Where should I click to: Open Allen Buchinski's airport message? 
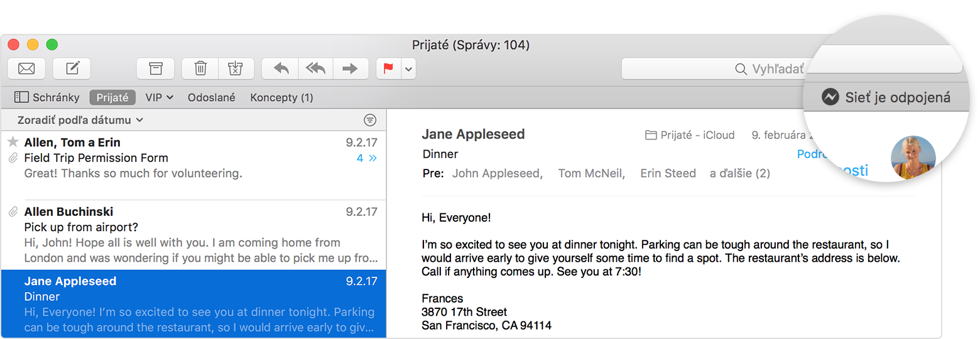(x=193, y=235)
